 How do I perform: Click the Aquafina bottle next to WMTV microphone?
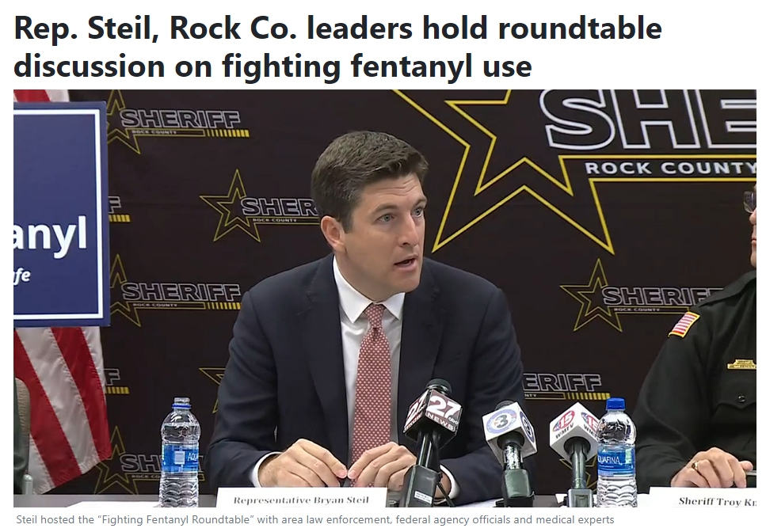pyautogui.click(x=616, y=453)
